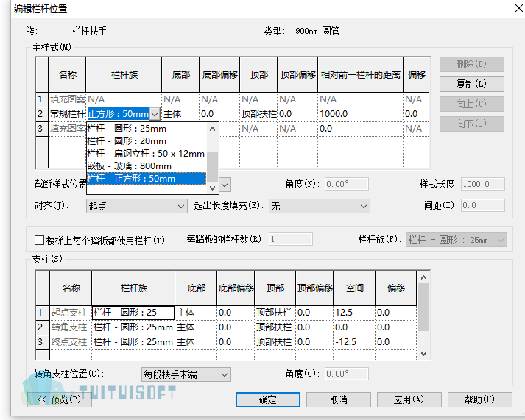This screenshot has height=420, width=525.
Task: Click 终点支柱 row 栏杆 - 圆形 : 25mm cell
Action: point(133,342)
